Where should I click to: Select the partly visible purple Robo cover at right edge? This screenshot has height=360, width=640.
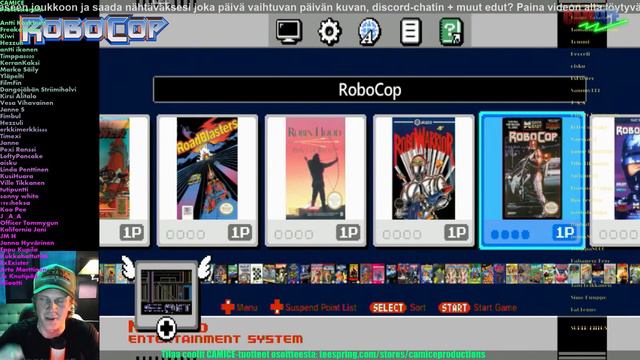coord(627,168)
